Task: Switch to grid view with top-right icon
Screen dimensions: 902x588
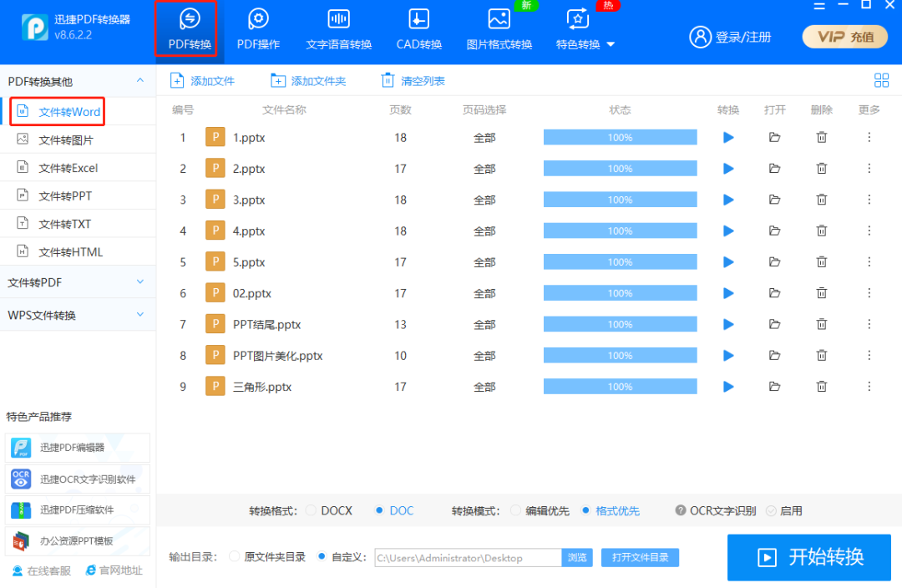Action: 881,80
